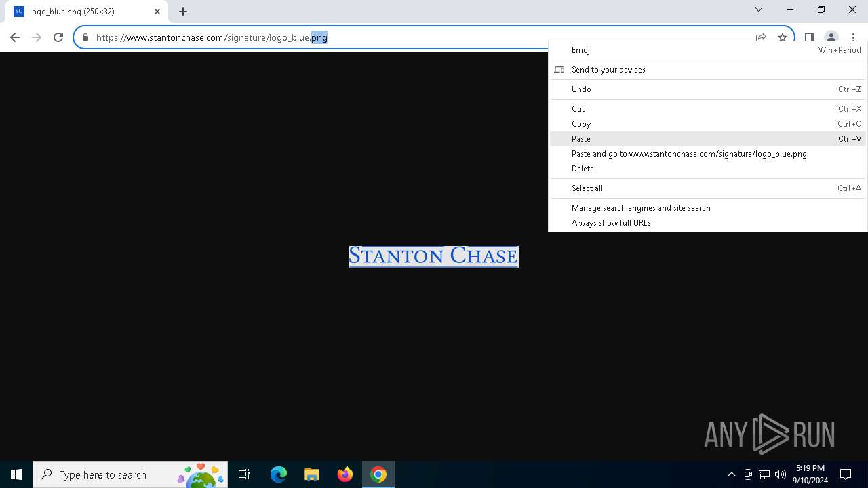Image resolution: width=868 pixels, height=488 pixels.
Task: Click the share page icon
Action: [x=761, y=37]
